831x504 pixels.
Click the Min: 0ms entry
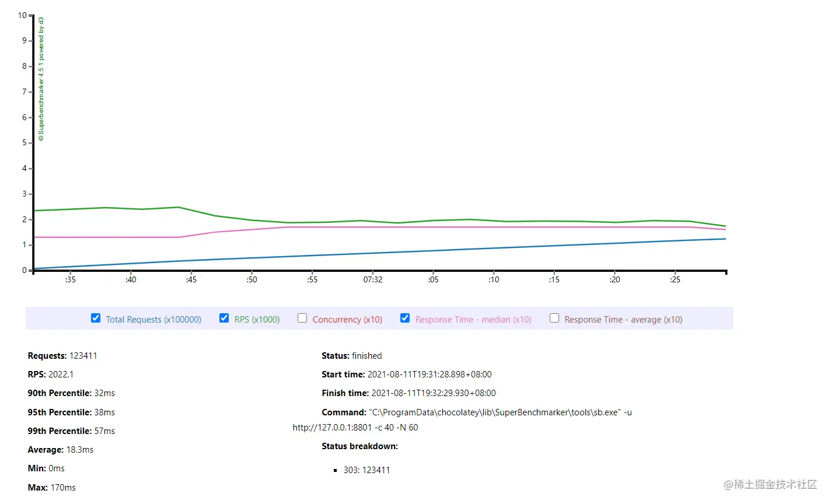pos(46,468)
